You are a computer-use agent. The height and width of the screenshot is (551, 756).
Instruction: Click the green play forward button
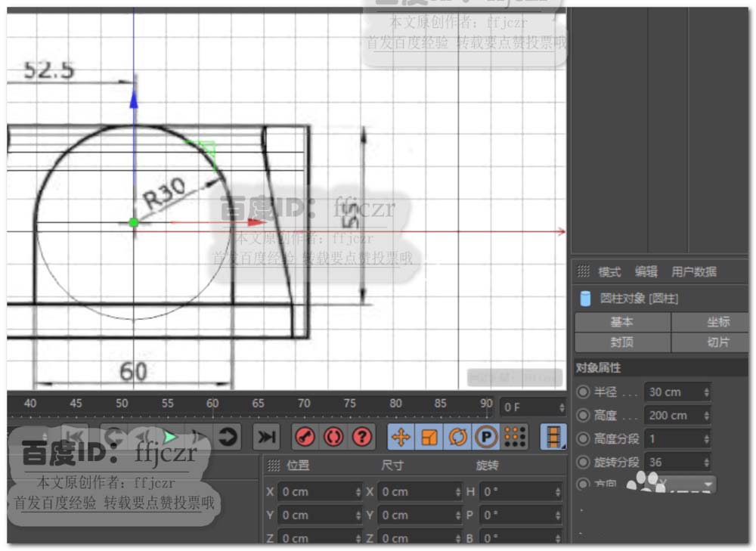tap(169, 437)
